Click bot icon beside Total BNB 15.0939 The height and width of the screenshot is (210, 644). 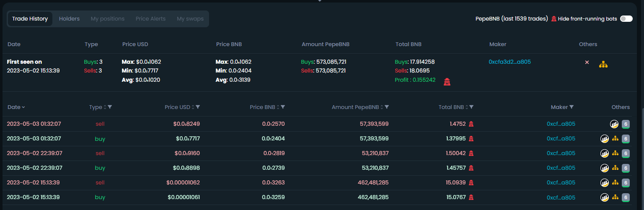click(x=471, y=183)
